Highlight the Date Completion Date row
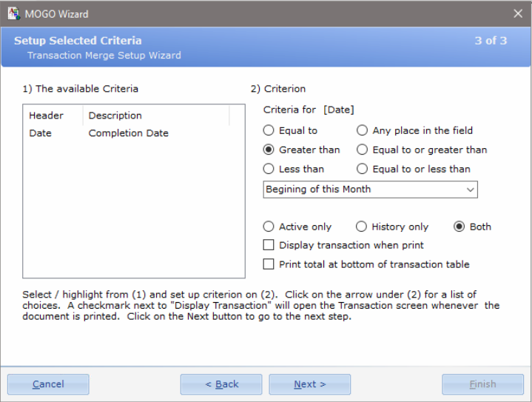Viewport: 532px width, 402px height. [x=134, y=133]
